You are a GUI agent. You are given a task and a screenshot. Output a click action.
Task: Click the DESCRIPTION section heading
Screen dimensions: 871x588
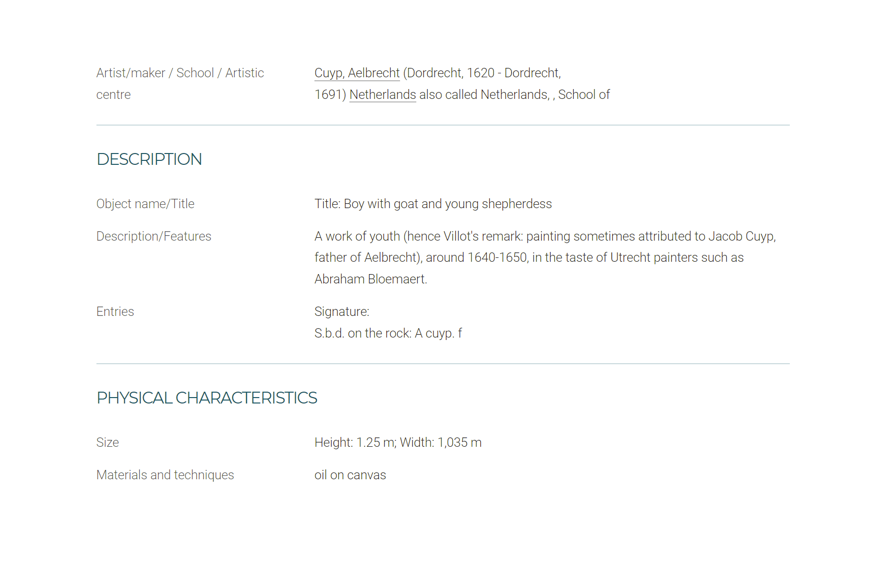149,159
